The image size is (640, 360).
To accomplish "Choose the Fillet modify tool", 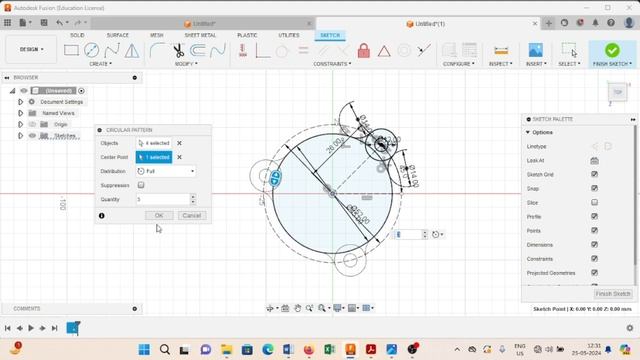I will point(158,50).
